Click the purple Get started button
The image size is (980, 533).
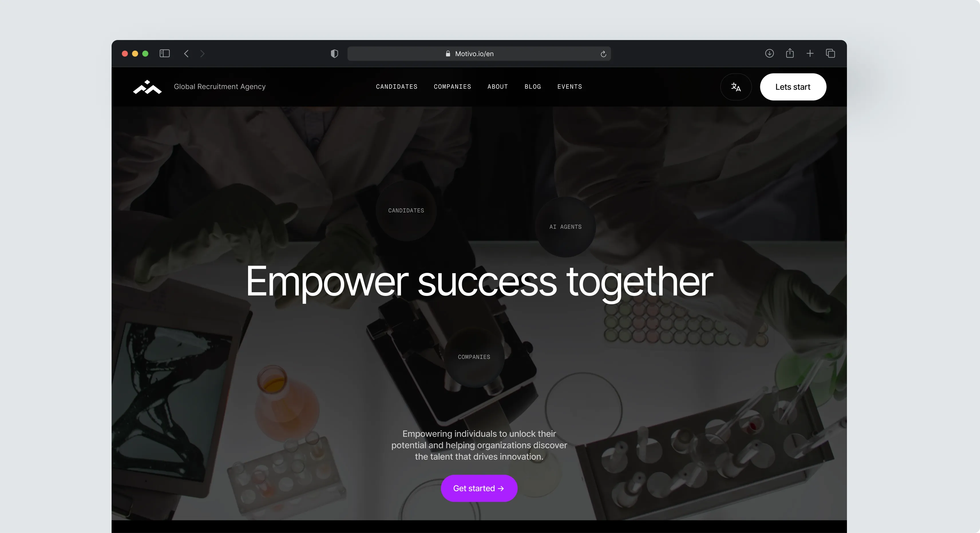click(x=479, y=488)
